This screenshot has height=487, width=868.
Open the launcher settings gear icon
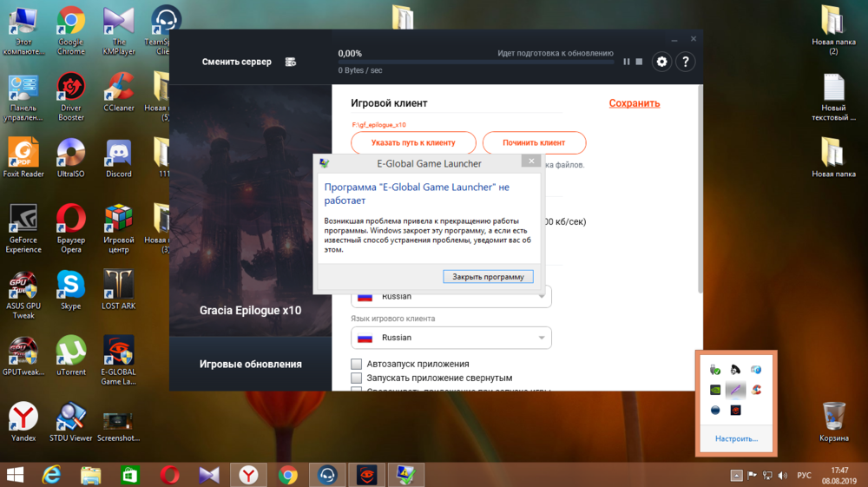(661, 62)
